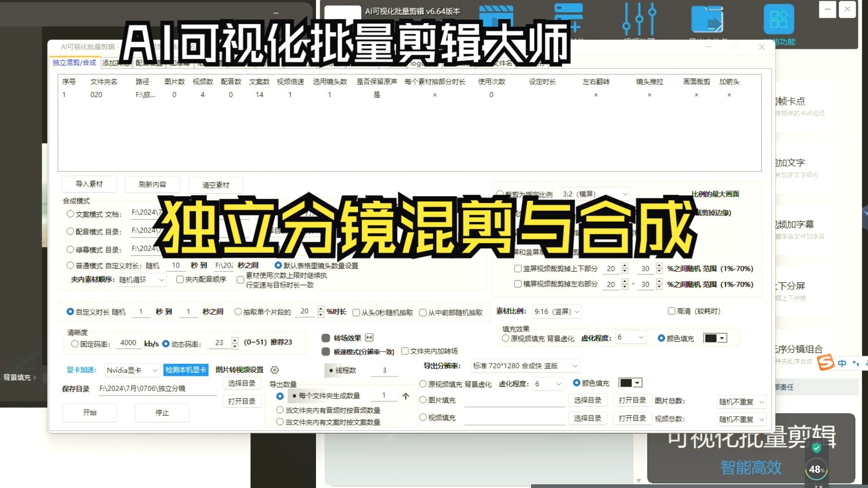Select 配音模式 目录 radio button
This screenshot has height=488, width=868.
(x=70, y=231)
